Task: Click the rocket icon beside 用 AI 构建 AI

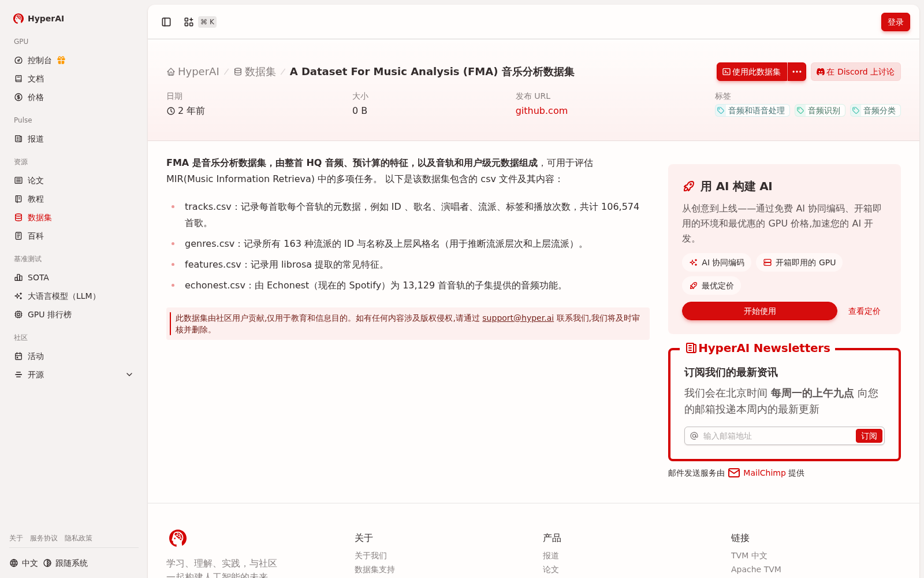Action: coord(688,186)
